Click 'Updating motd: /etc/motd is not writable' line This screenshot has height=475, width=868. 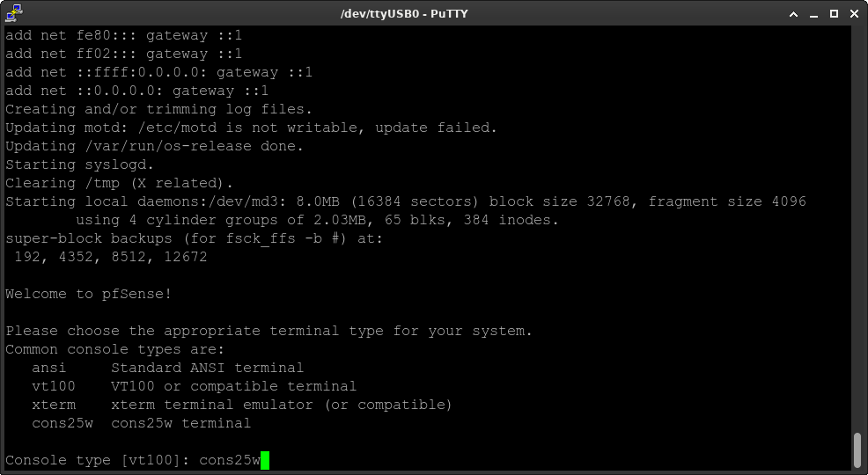click(251, 128)
